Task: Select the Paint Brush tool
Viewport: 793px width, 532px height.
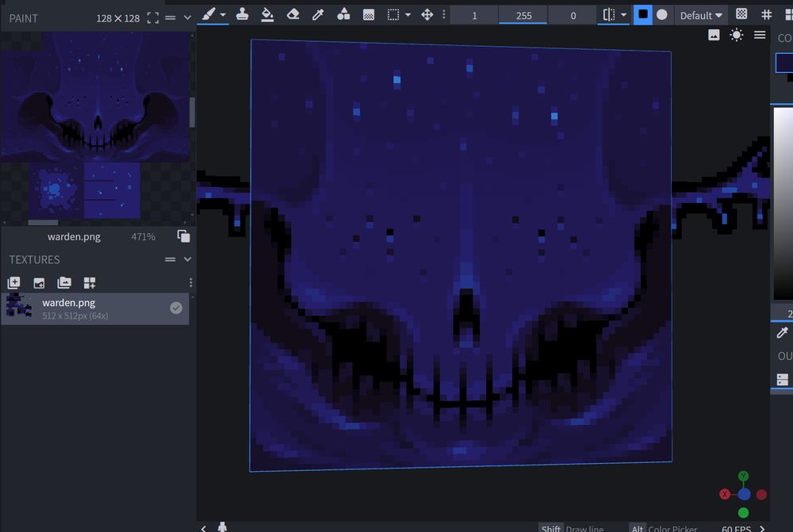Action: click(x=208, y=14)
